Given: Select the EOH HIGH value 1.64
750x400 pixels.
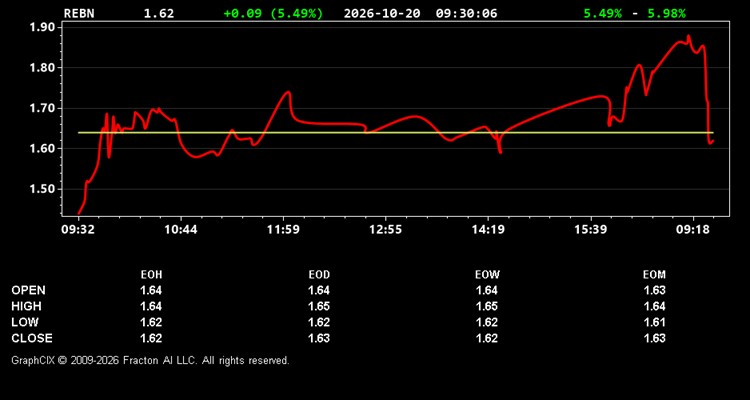Looking at the screenshot, I should point(151,306).
